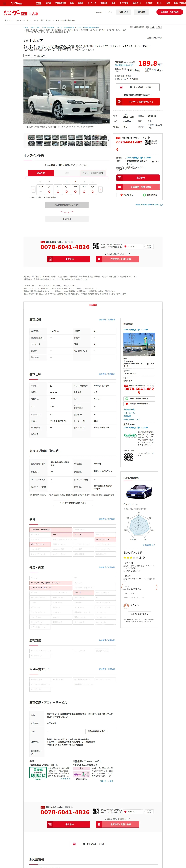This screenshot has width=186, height=868.
Task: Click the オンライン商談を予約する button
Action: tap(138, 101)
